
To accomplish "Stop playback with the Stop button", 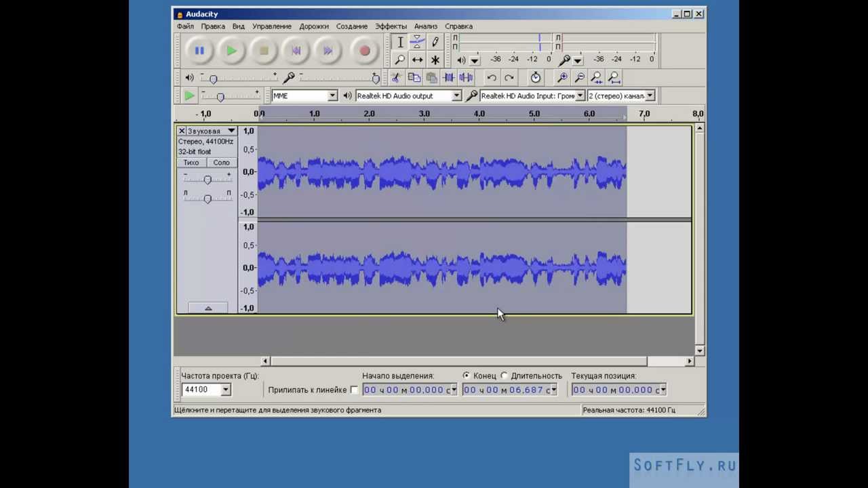I will pyautogui.click(x=264, y=51).
